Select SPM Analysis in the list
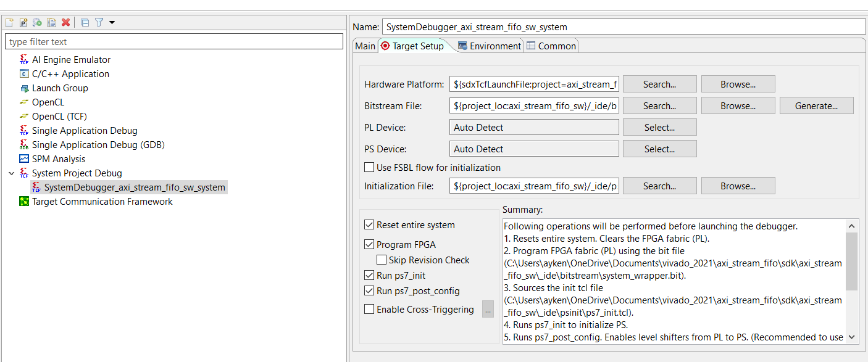 click(59, 159)
